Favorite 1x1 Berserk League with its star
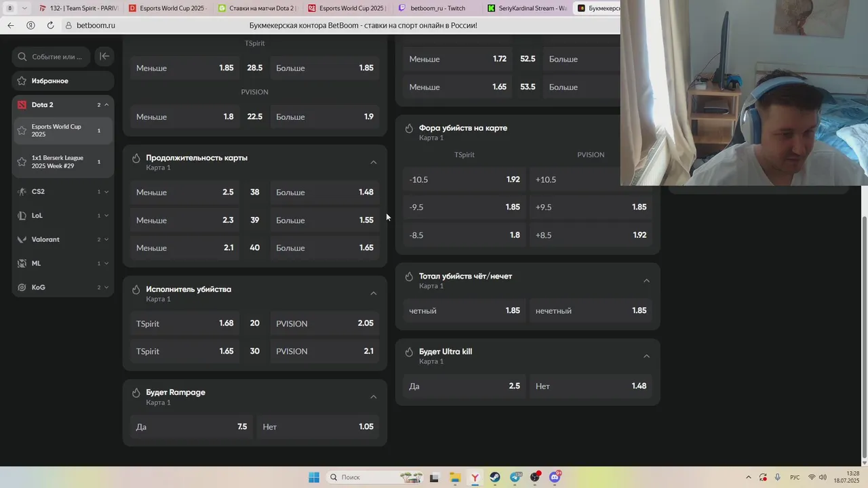The width and height of the screenshot is (868, 488). pyautogui.click(x=22, y=162)
